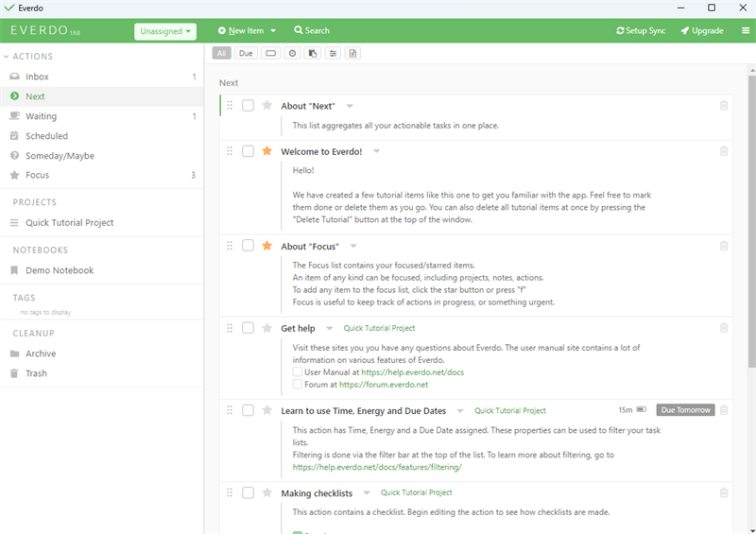Image resolution: width=756 pixels, height=534 pixels.
Task: Click the Search button in header
Action: click(312, 30)
